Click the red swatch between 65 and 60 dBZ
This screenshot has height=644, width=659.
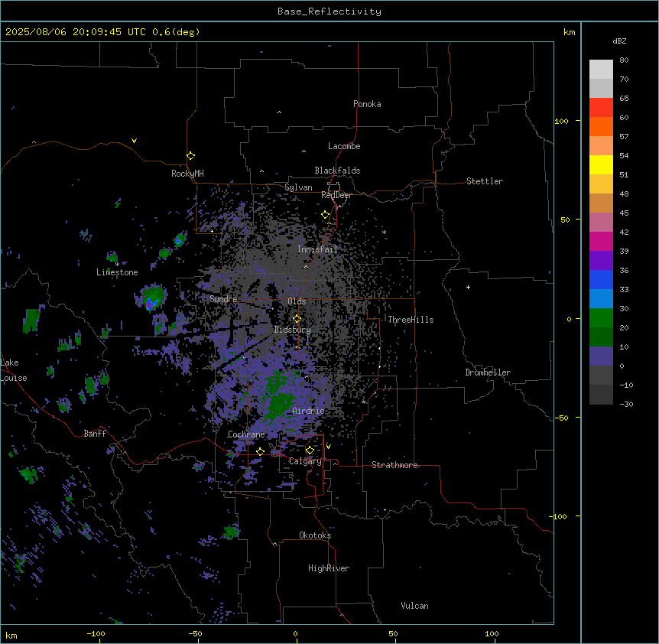point(601,108)
